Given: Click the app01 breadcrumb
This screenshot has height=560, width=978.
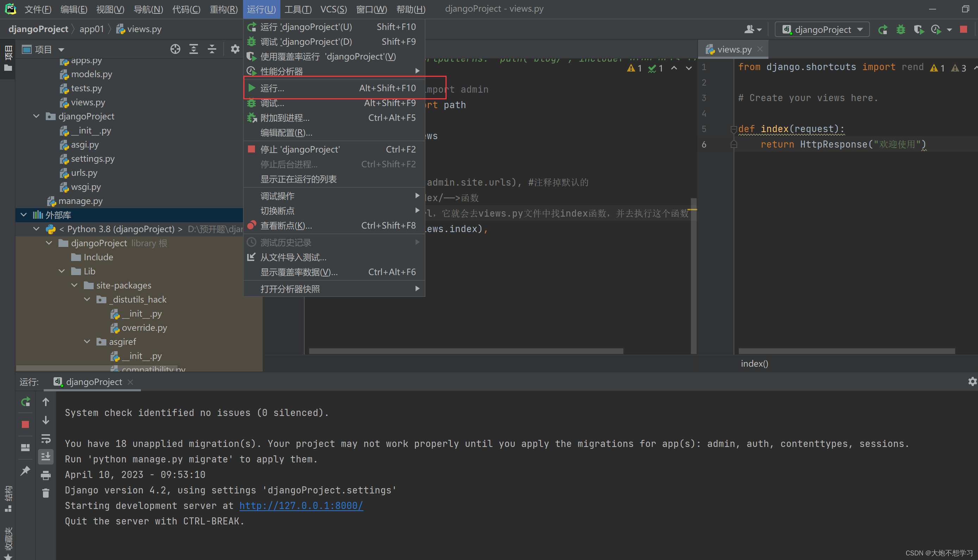Looking at the screenshot, I should pos(92,29).
